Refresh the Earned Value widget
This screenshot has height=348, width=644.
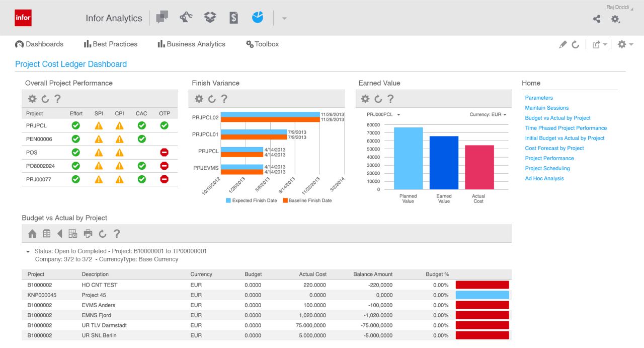378,99
